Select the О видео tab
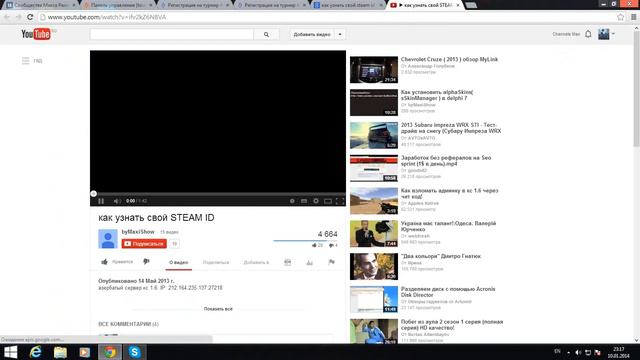640x360 pixels. 179,262
